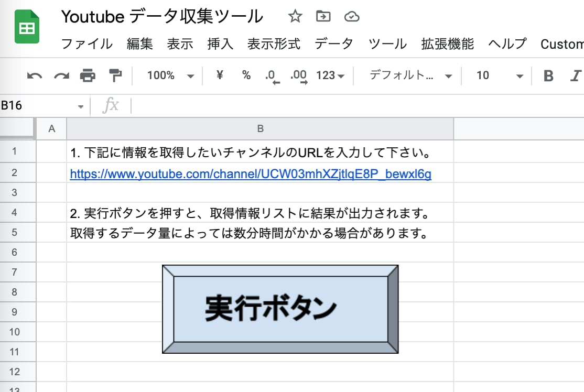Select row 9 header
Screen dimensions: 584x392
click(x=17, y=312)
